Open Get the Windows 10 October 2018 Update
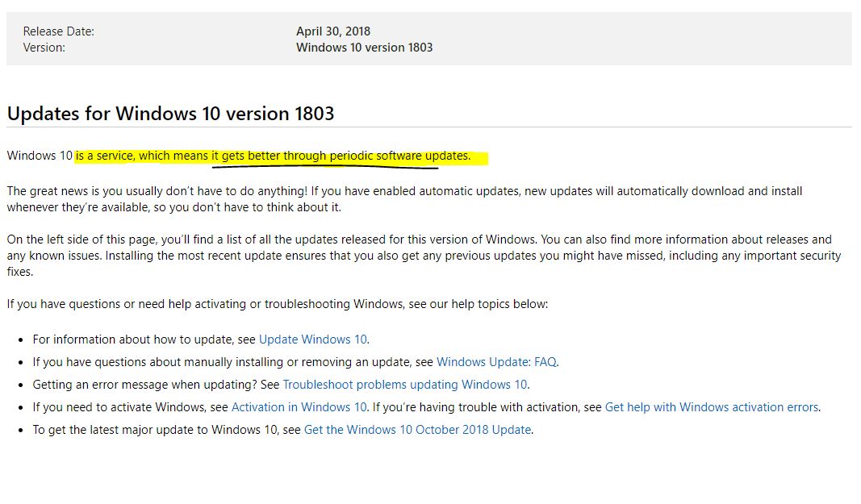861x504 pixels. click(x=417, y=430)
